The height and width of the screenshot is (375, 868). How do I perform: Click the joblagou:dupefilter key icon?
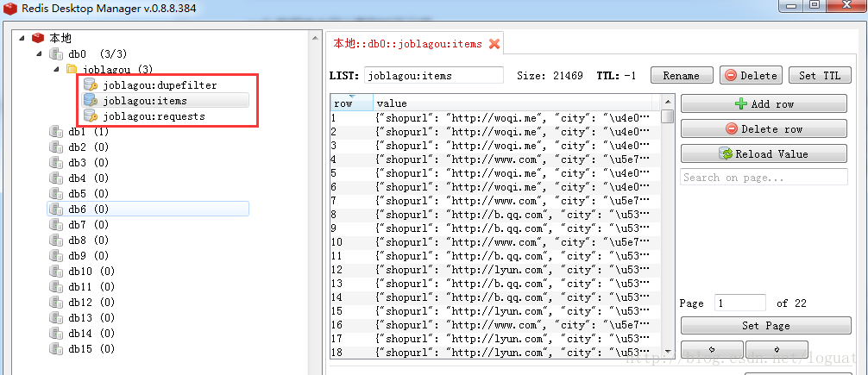(91, 85)
